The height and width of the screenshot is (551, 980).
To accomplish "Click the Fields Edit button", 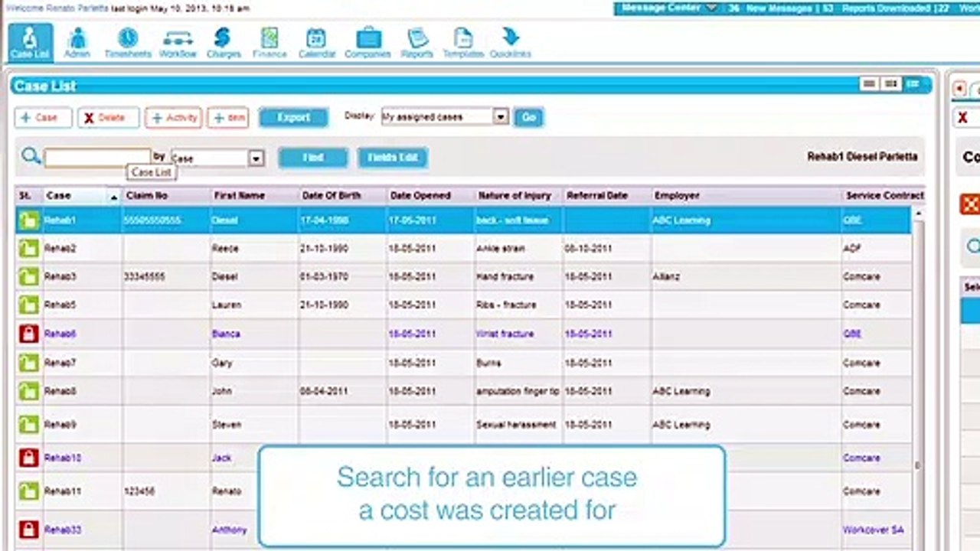I will (x=393, y=157).
